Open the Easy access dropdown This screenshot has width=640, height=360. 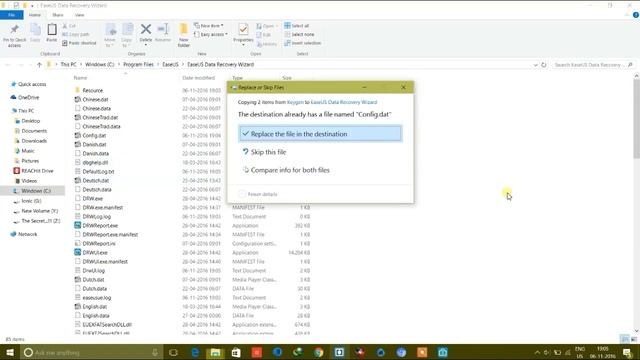pyautogui.click(x=211, y=35)
